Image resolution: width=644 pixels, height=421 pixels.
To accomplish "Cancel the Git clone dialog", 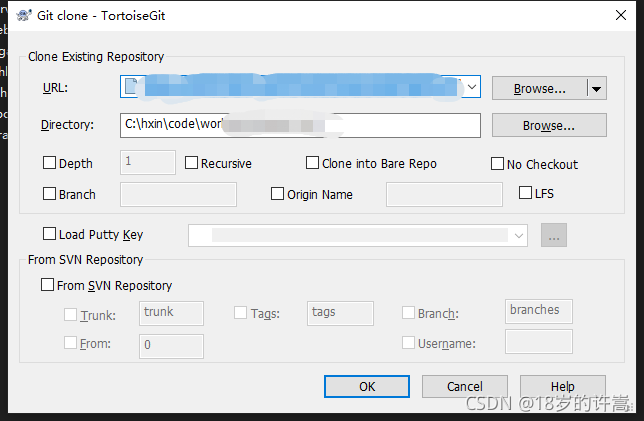I will [x=465, y=386].
